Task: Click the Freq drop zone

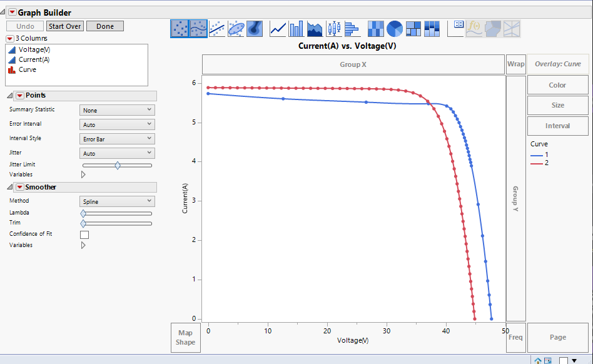Action: click(516, 337)
